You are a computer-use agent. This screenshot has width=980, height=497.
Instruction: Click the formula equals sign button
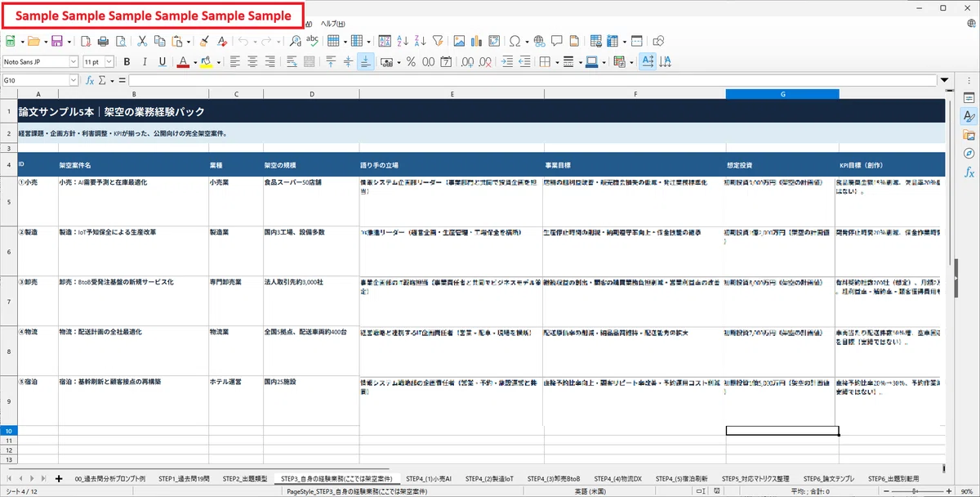pos(122,80)
